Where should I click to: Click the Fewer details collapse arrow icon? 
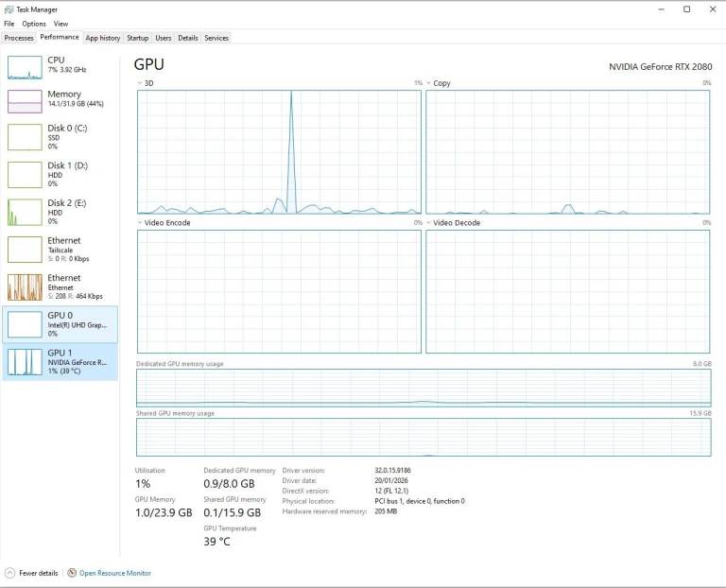pos(9,573)
